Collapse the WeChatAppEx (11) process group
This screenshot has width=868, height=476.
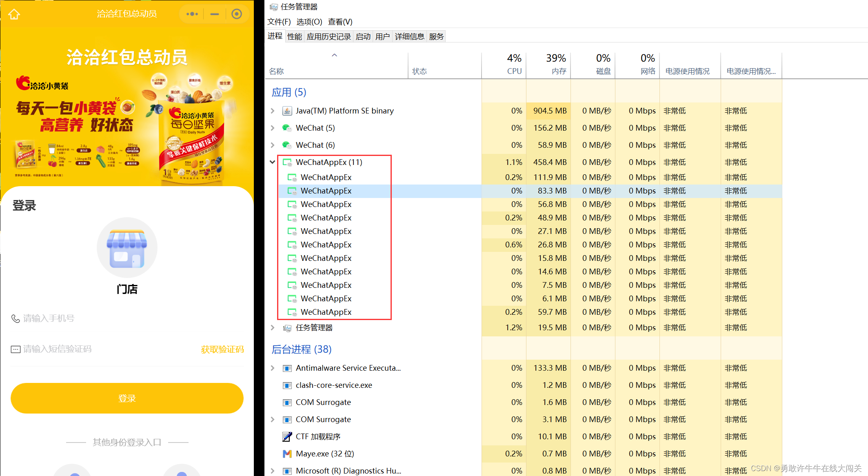(x=273, y=162)
